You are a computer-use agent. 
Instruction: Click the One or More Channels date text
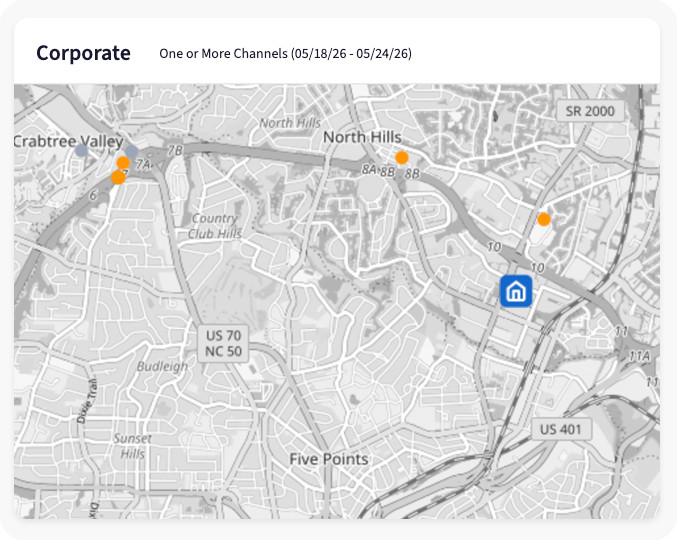click(x=285, y=54)
